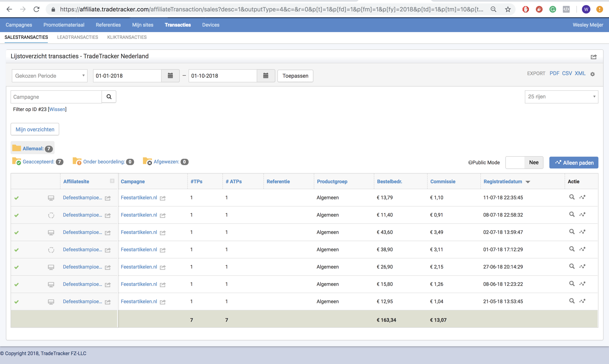Screen dimensions: 609x364
Task: Export the list as XML
Action: 580,73
